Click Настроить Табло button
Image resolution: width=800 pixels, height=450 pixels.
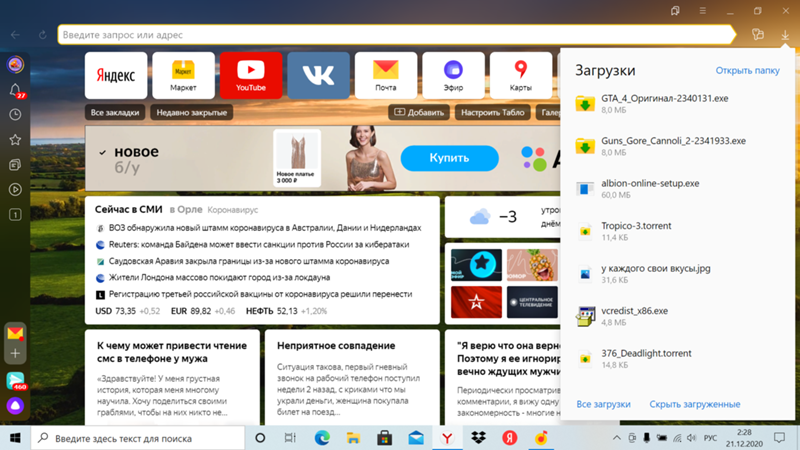(x=492, y=112)
